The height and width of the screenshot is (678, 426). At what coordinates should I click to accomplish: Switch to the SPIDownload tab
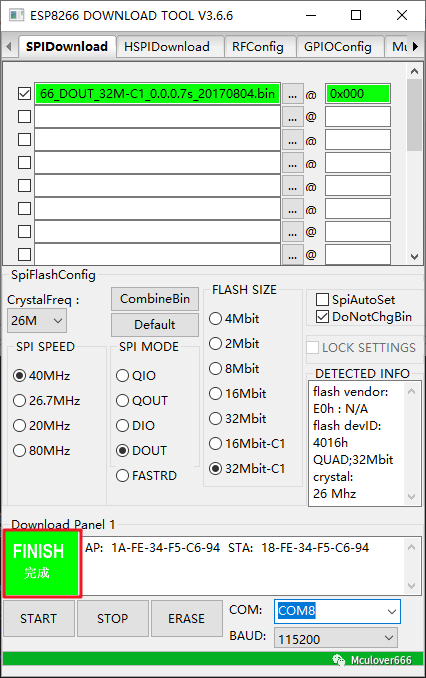coord(67,46)
